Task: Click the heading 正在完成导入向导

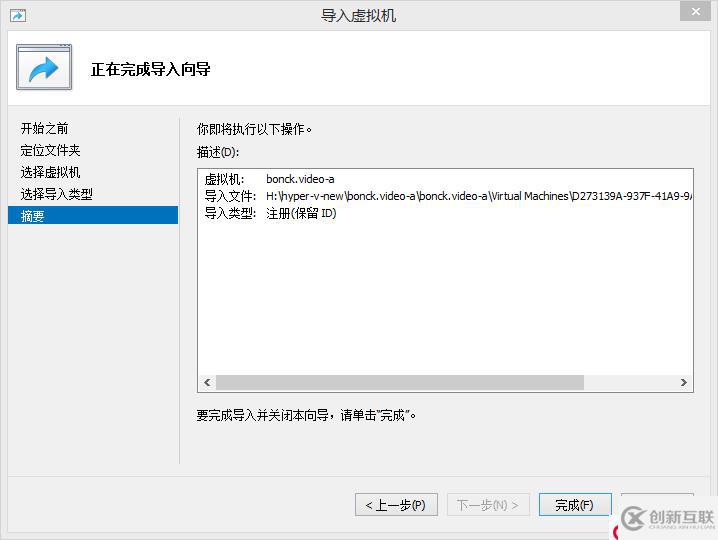Action: point(151,69)
